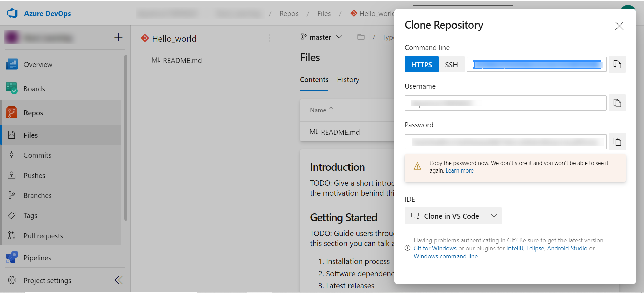
Task: Click the Commits icon in sidebar
Action: [x=12, y=155]
